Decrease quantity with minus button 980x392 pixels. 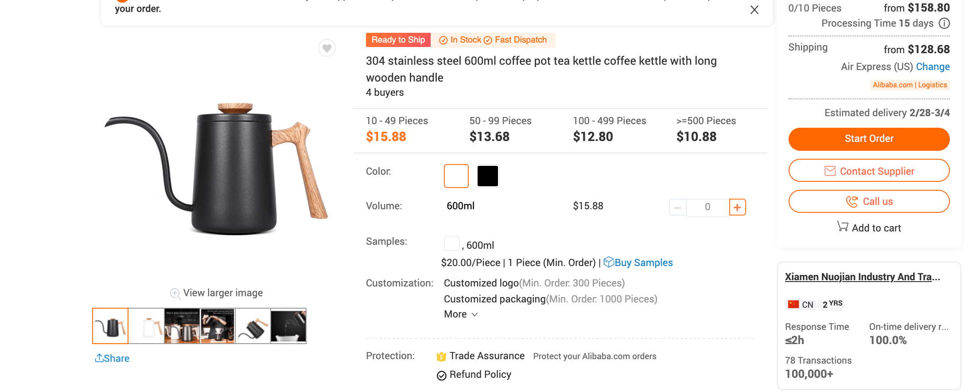pos(677,207)
